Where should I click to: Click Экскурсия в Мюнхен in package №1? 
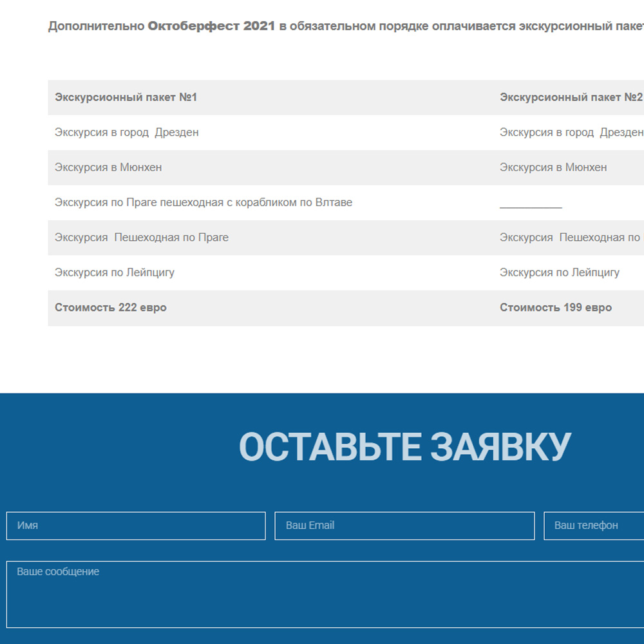click(108, 167)
